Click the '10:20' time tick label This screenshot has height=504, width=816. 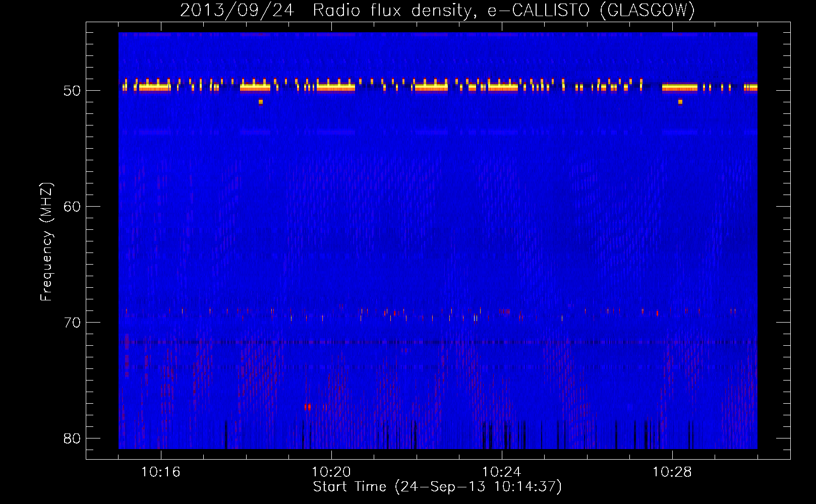331,472
